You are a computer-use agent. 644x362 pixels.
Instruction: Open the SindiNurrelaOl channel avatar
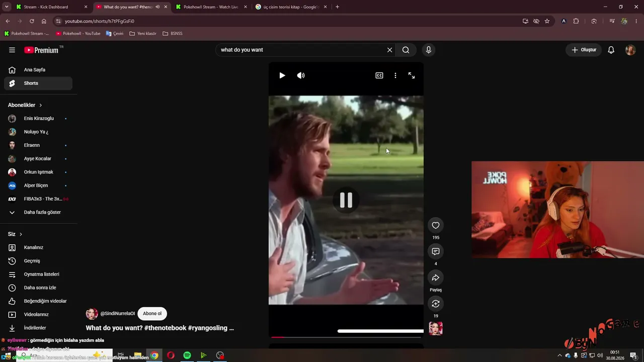pyautogui.click(x=92, y=314)
